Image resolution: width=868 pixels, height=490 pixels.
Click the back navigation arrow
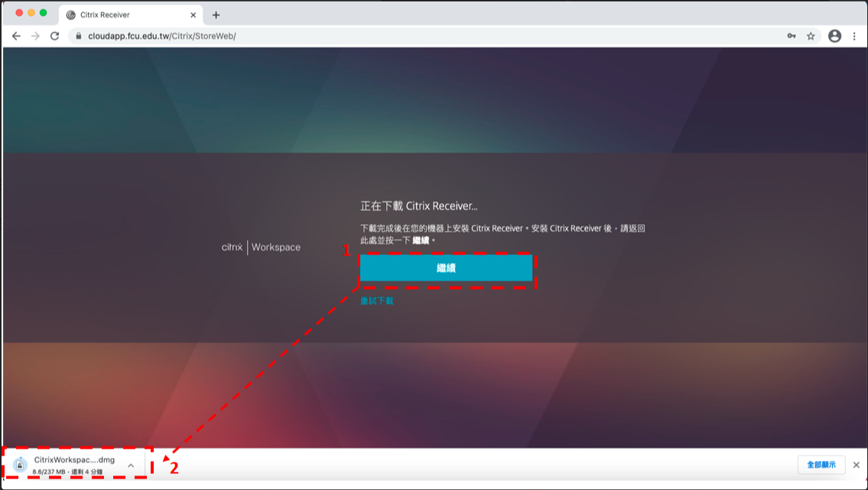tap(16, 36)
